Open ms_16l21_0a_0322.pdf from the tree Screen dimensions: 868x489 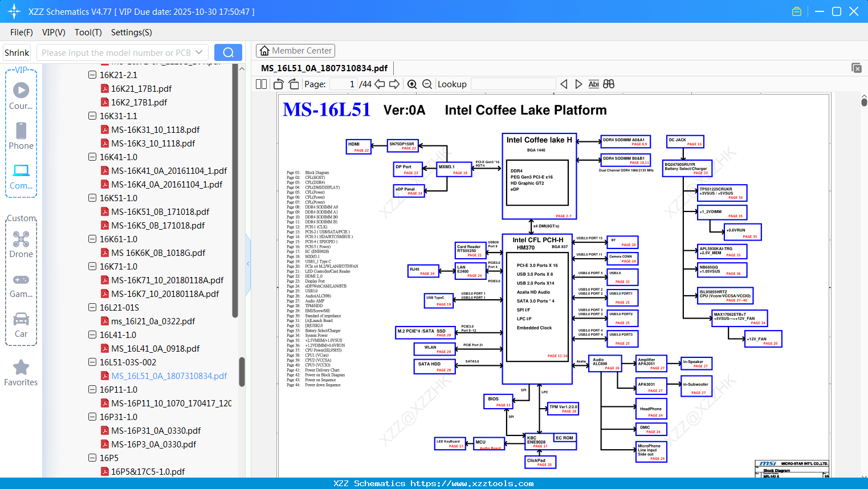[153, 321]
